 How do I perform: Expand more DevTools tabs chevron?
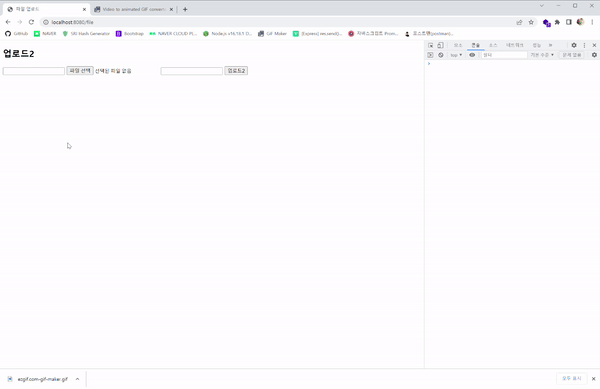[550, 45]
